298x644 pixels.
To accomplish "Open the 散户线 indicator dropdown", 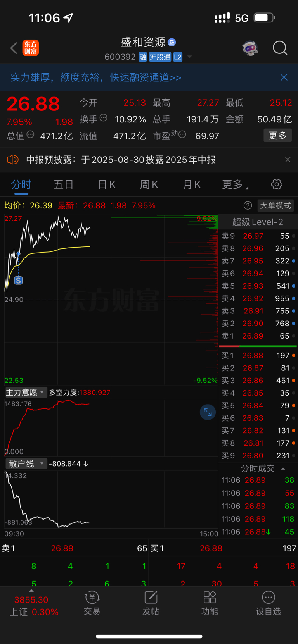I will (x=26, y=464).
